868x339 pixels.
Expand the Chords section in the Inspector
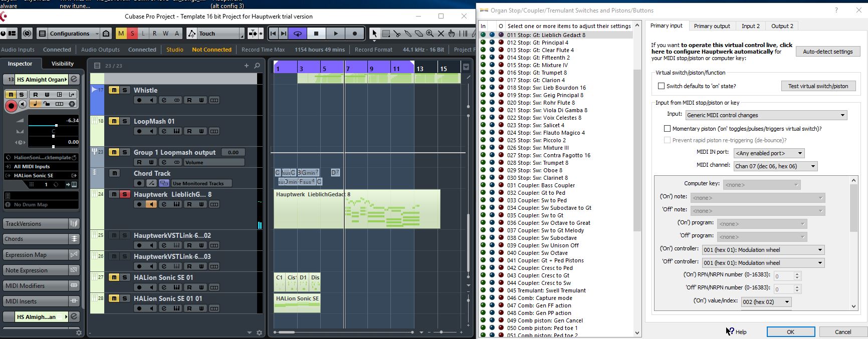click(x=41, y=239)
